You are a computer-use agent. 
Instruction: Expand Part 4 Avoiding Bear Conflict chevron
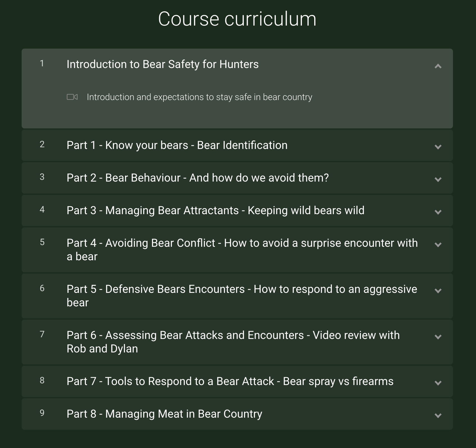pyautogui.click(x=438, y=245)
